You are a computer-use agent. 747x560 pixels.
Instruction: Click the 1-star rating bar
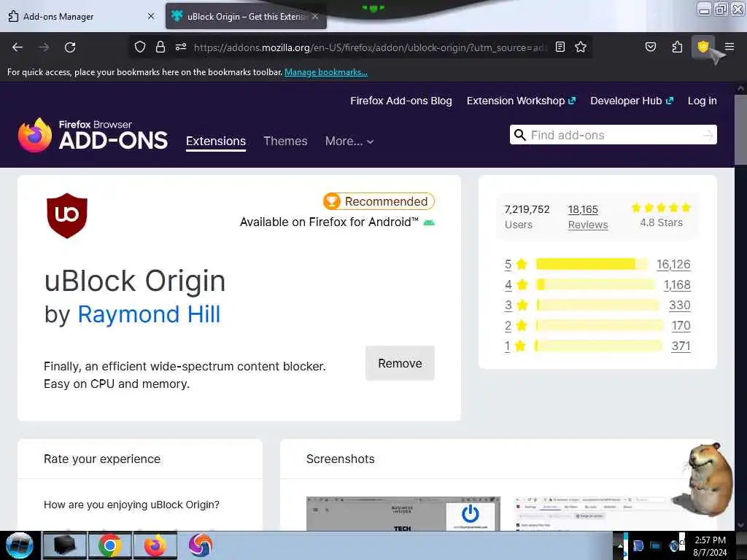click(598, 346)
